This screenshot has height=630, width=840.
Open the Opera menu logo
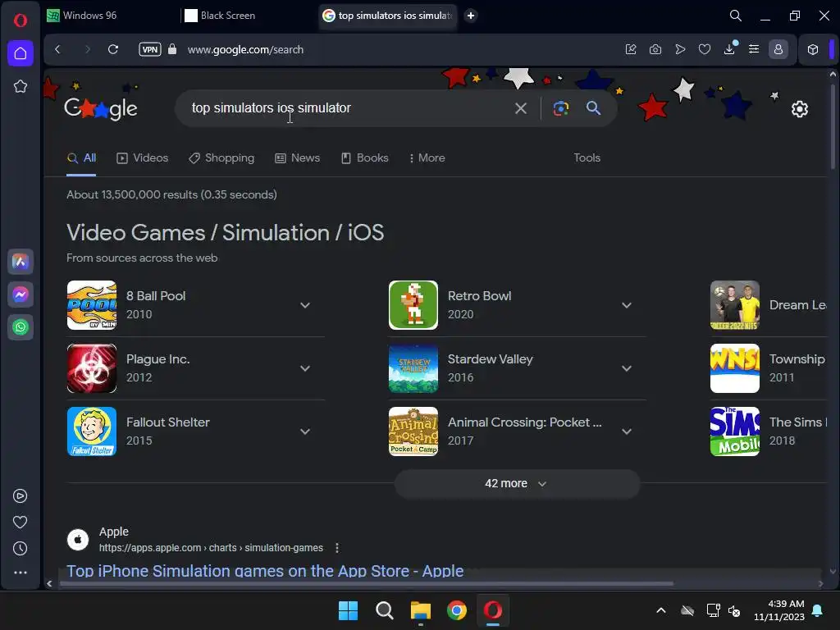(x=21, y=21)
